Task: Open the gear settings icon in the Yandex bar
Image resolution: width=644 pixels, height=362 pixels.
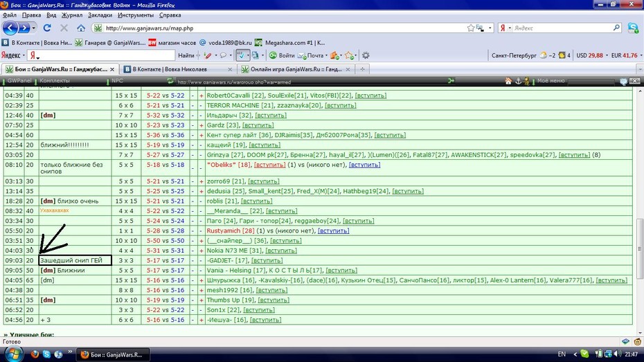Action: coord(366,55)
